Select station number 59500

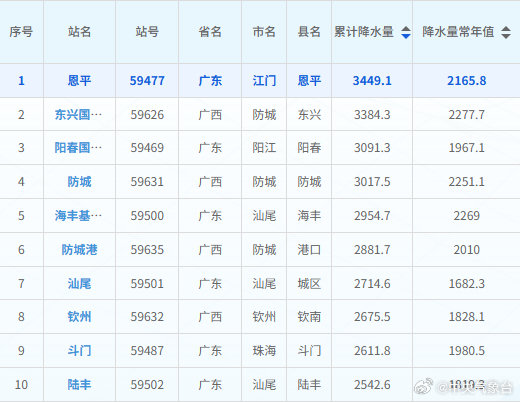point(147,216)
